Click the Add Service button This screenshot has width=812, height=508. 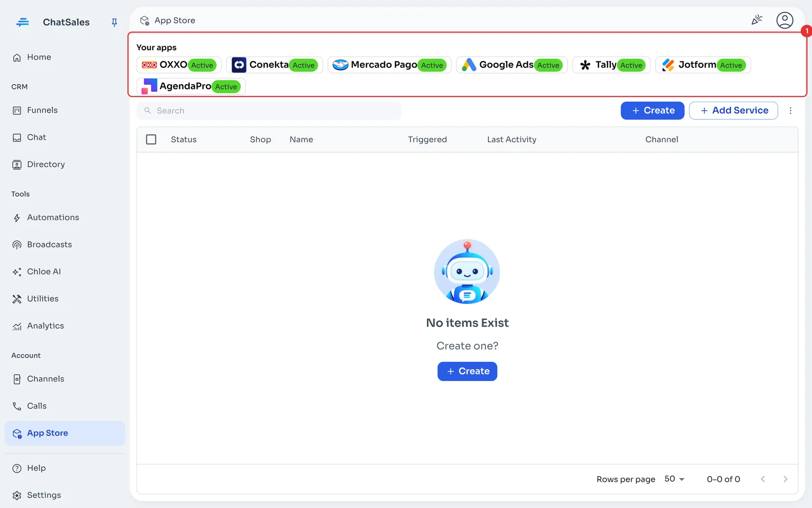(x=733, y=111)
